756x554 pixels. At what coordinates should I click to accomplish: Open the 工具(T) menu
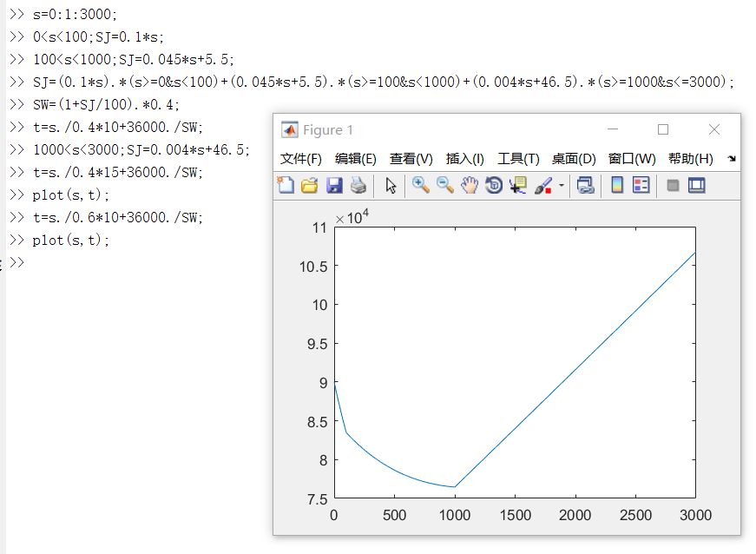pyautogui.click(x=518, y=159)
